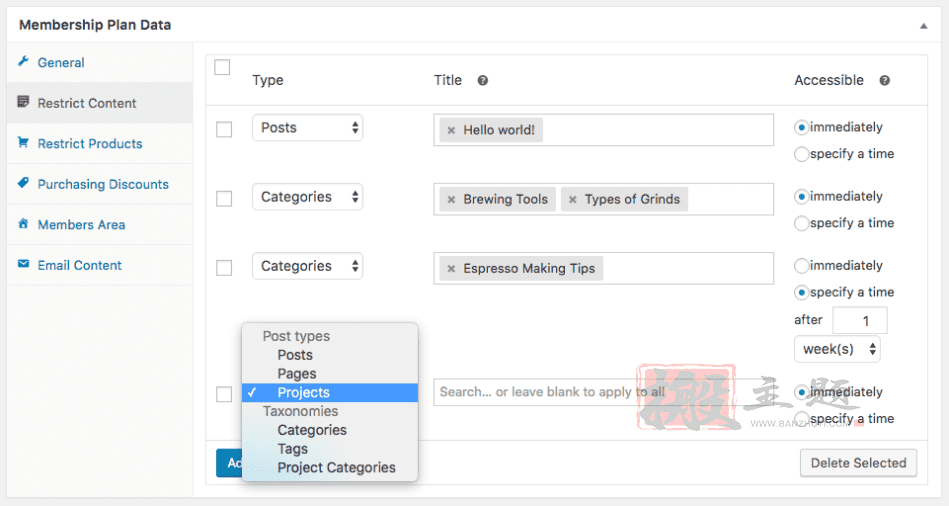Choose Tags in the open type menu
The image size is (949, 506).
pos(330,448)
